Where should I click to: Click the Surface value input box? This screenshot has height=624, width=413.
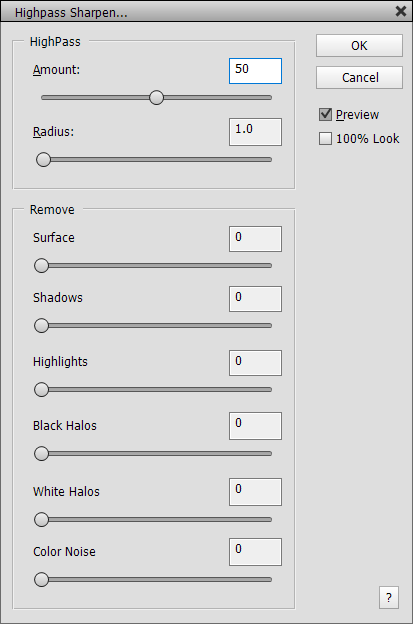(255, 239)
